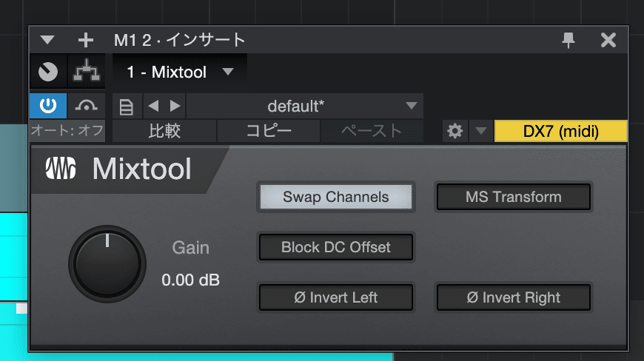644x361 pixels.
Task: Open the gear settings icon
Action: 455,131
